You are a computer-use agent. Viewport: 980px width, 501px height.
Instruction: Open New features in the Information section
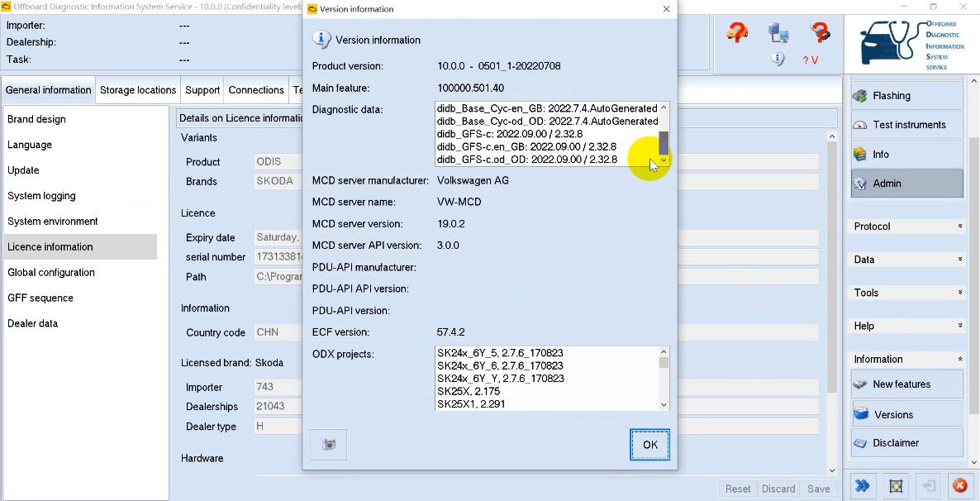tap(907, 384)
